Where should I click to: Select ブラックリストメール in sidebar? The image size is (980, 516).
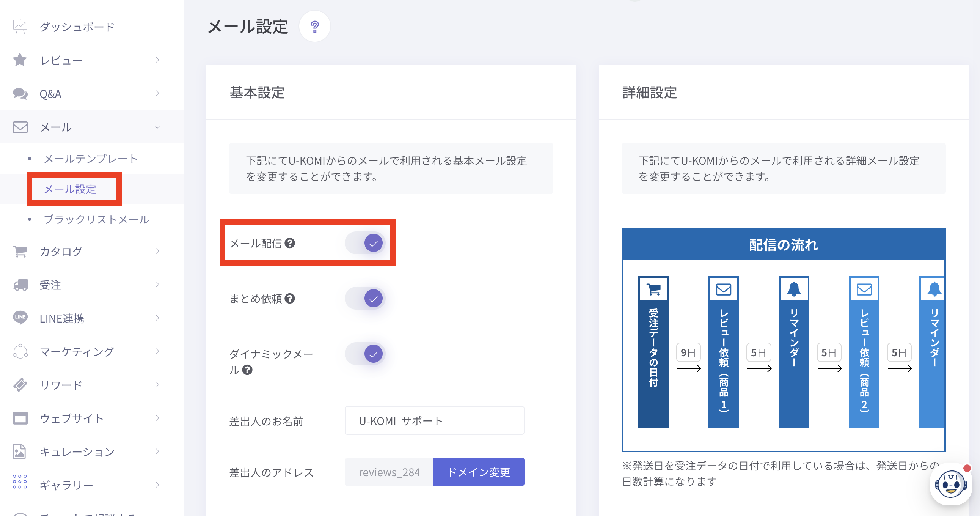click(x=96, y=220)
